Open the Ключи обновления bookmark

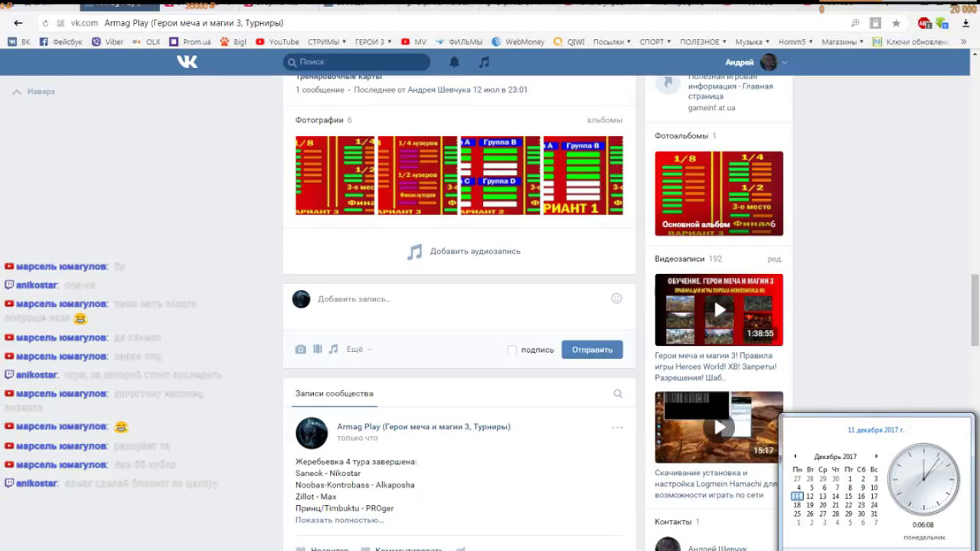(x=911, y=42)
